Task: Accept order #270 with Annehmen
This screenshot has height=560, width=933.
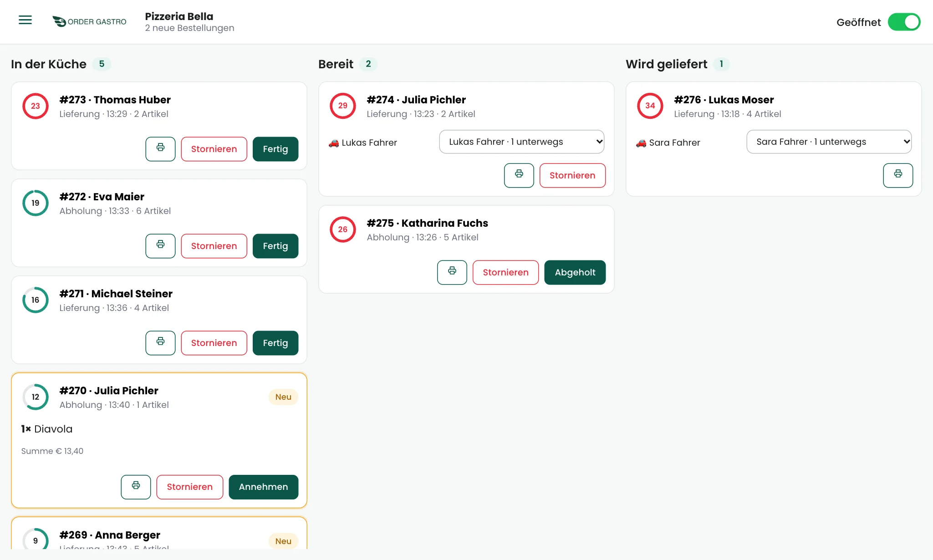Action: [x=264, y=487]
